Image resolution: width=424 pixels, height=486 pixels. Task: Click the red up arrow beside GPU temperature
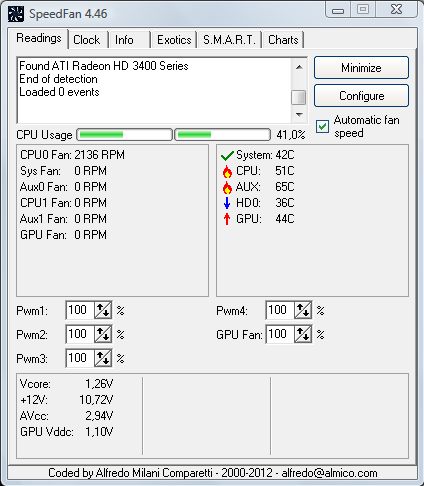[x=227, y=219]
